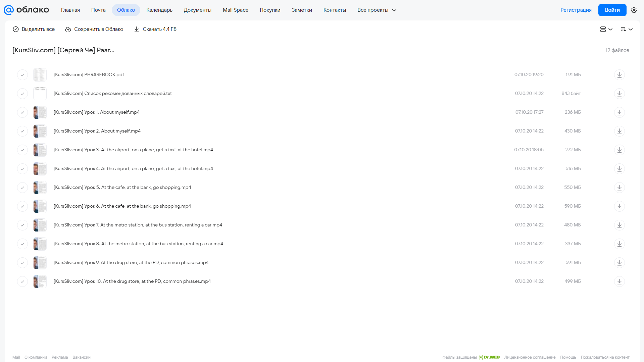Open the sort order dropdown
This screenshot has width=644, height=362.
pyautogui.click(x=626, y=29)
